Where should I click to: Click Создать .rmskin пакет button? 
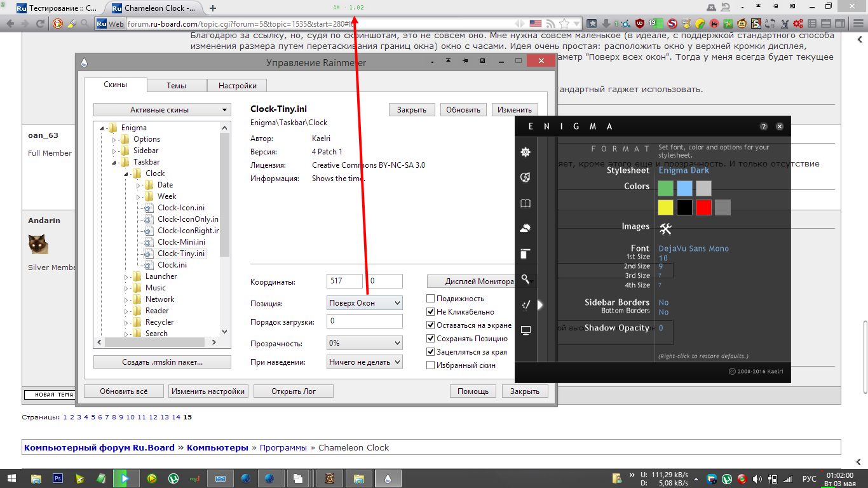coord(162,362)
